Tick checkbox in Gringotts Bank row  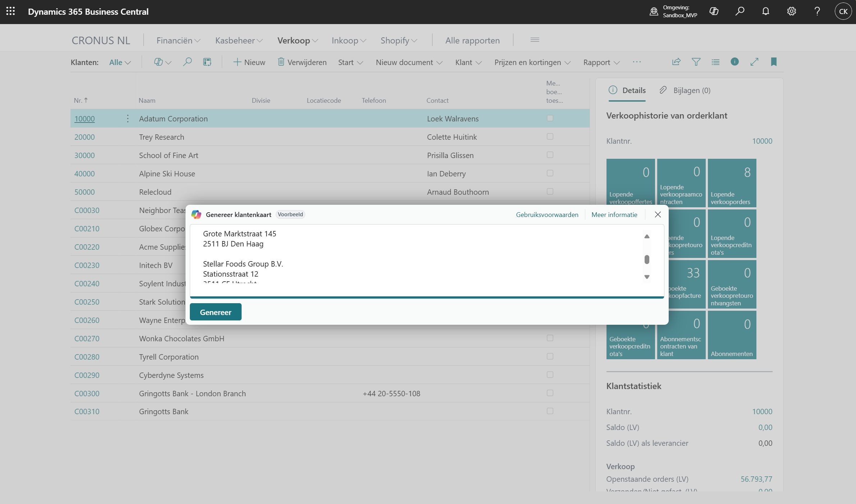pyautogui.click(x=550, y=411)
